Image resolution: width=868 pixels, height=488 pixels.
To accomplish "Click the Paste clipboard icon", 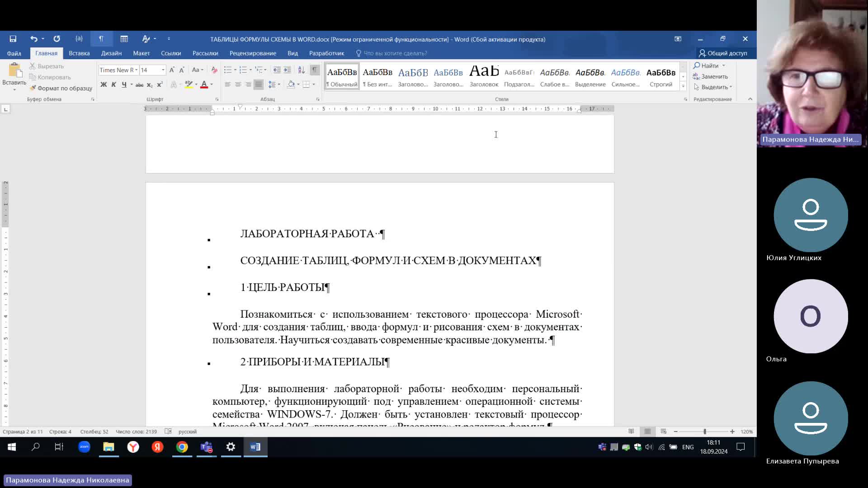I will coord(14,70).
